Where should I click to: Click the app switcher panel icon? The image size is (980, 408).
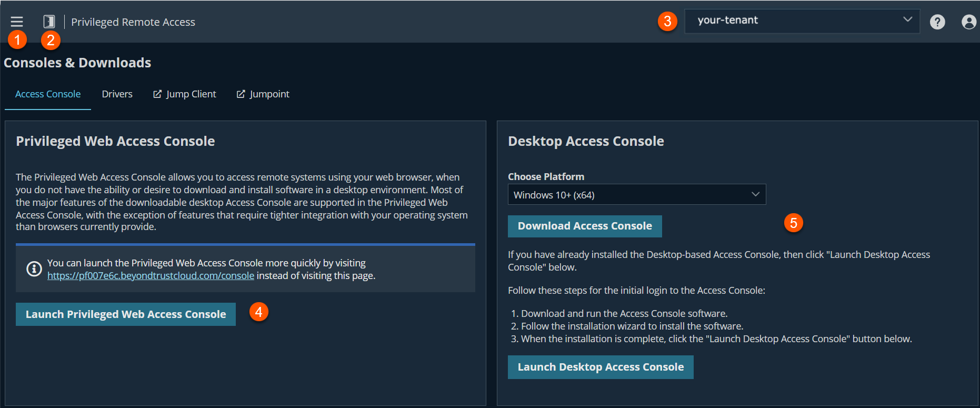(49, 22)
